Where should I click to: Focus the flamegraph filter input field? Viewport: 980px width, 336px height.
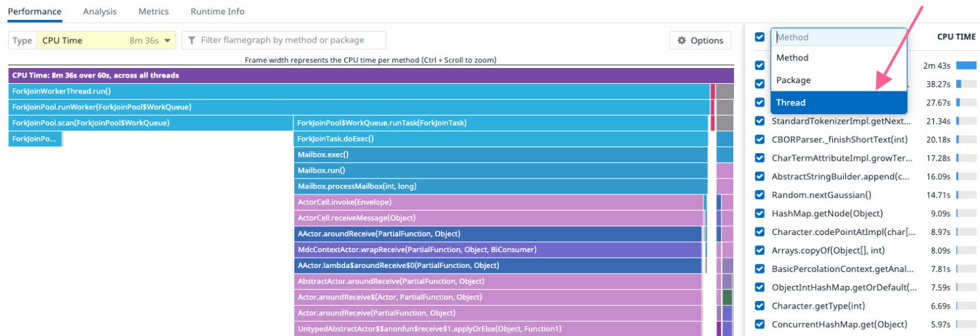tap(289, 41)
